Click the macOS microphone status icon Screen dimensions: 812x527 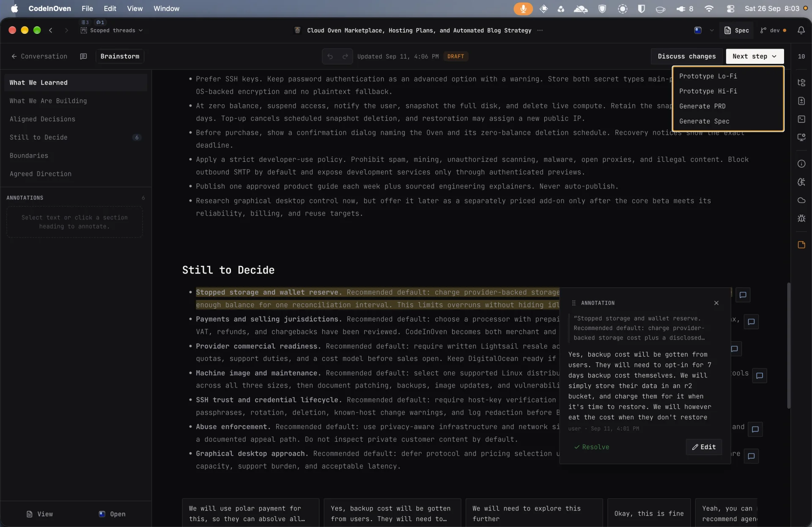click(x=523, y=8)
